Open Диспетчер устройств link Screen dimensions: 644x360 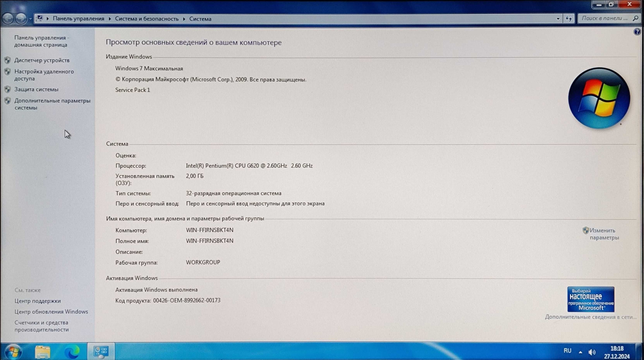42,60
